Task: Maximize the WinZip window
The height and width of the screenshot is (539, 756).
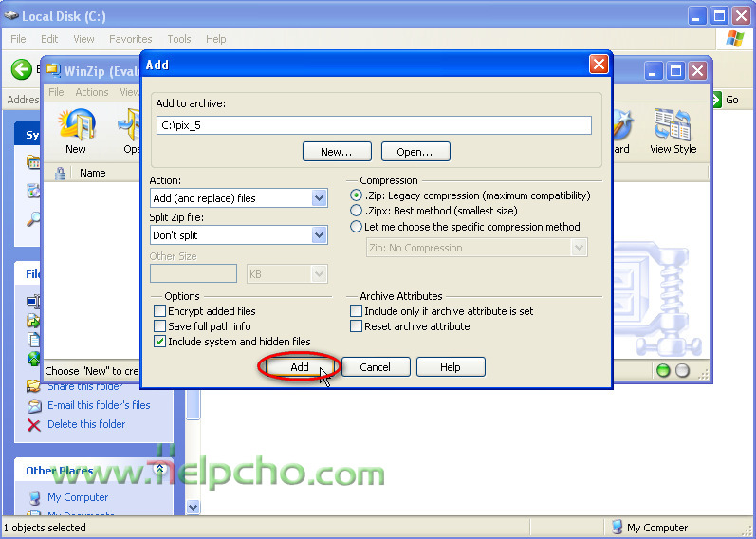Action: [x=675, y=72]
